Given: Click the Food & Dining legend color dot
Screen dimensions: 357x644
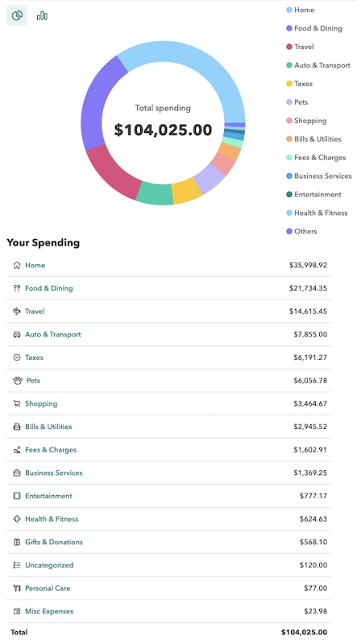Looking at the screenshot, I should point(289,28).
